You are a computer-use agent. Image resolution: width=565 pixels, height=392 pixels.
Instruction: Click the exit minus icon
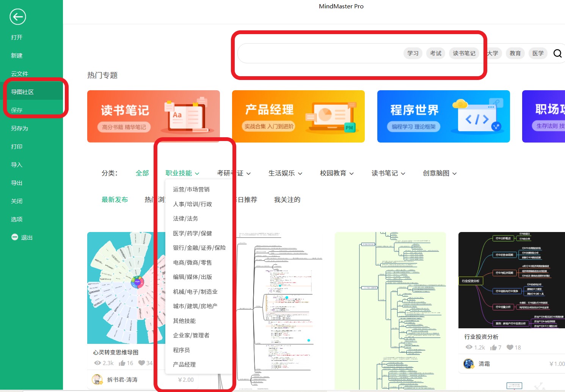coord(15,237)
